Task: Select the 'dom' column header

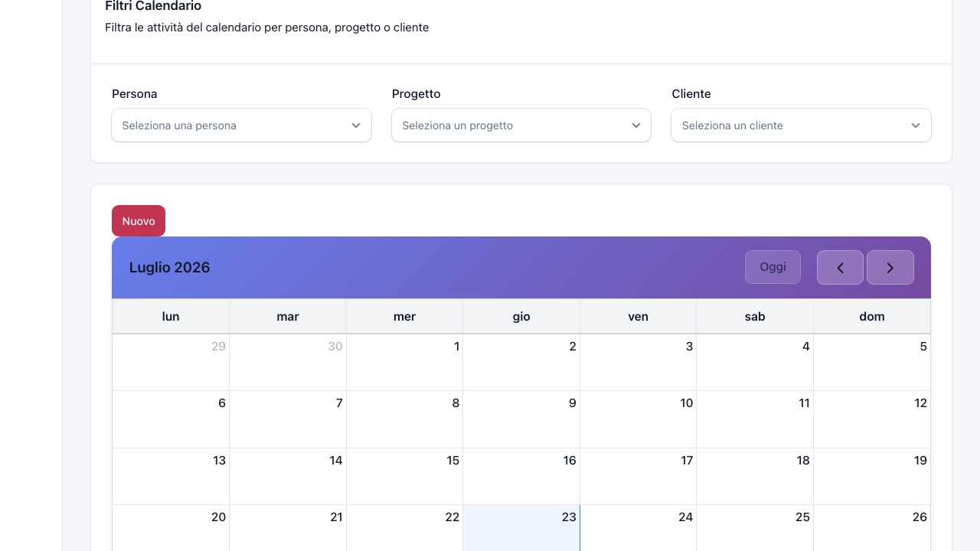Action: click(872, 317)
